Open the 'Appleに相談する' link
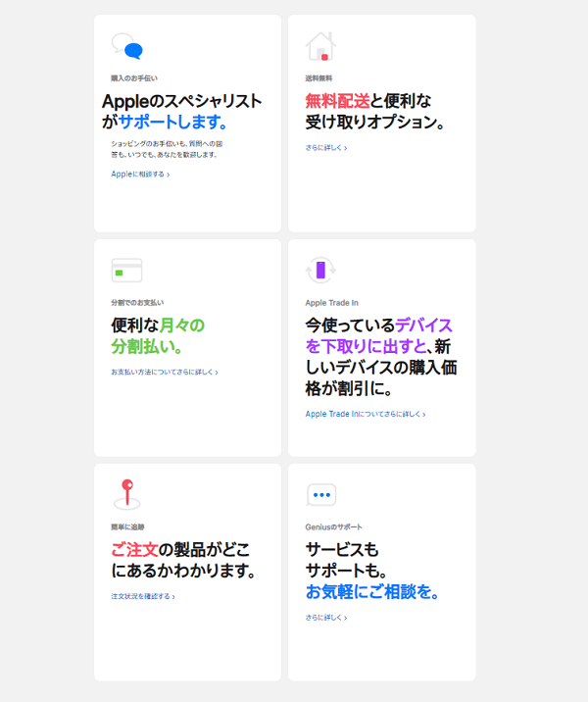Image resolution: width=588 pixels, height=702 pixels. (x=140, y=175)
